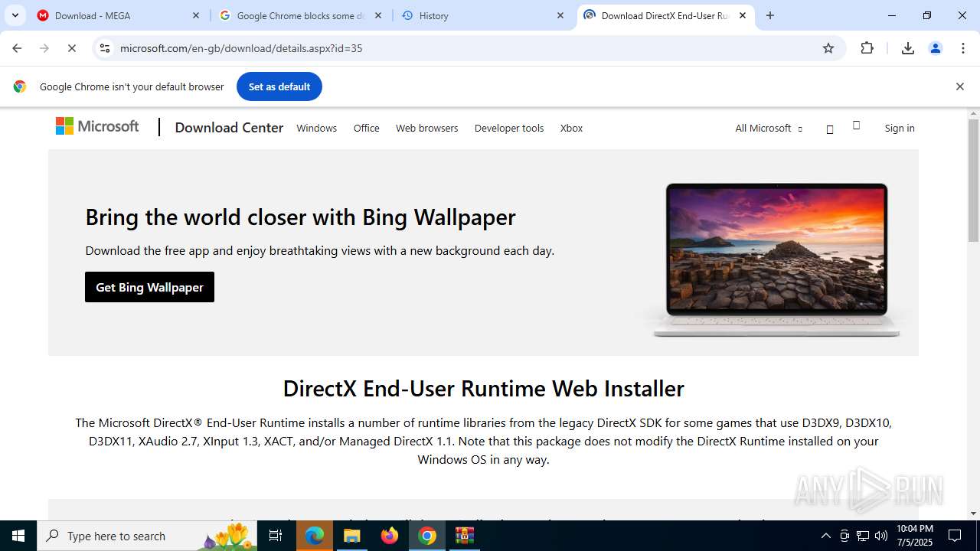The image size is (980, 551).
Task: Close the History tab
Action: (x=560, y=15)
